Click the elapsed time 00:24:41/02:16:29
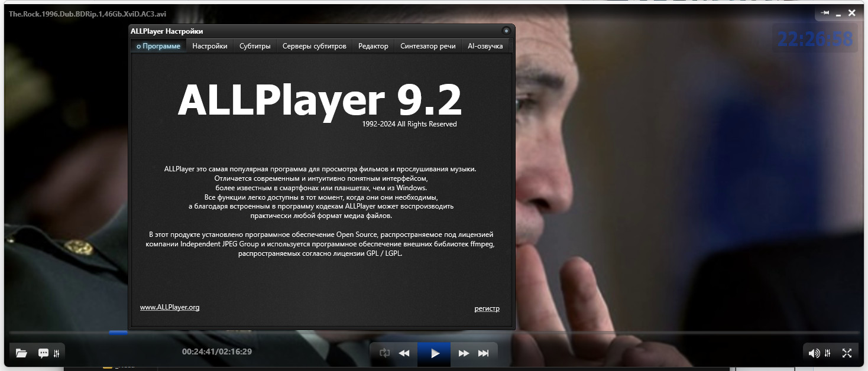Image resolution: width=868 pixels, height=371 pixels. click(x=217, y=352)
